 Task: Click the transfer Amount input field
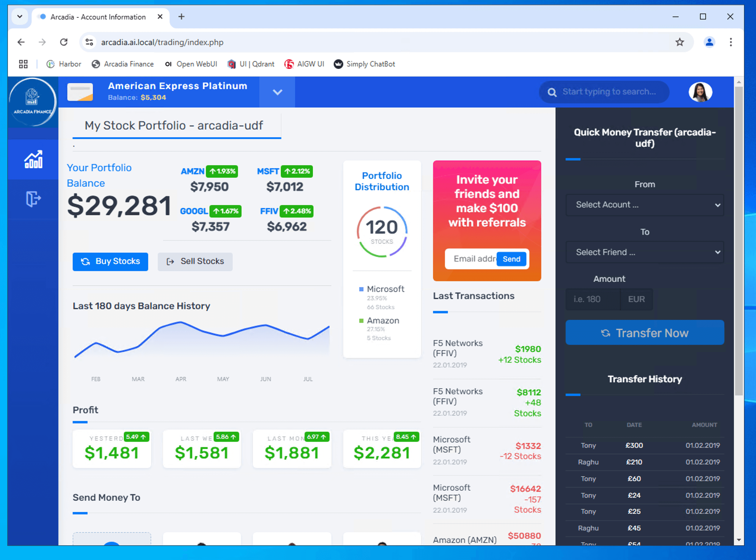593,299
